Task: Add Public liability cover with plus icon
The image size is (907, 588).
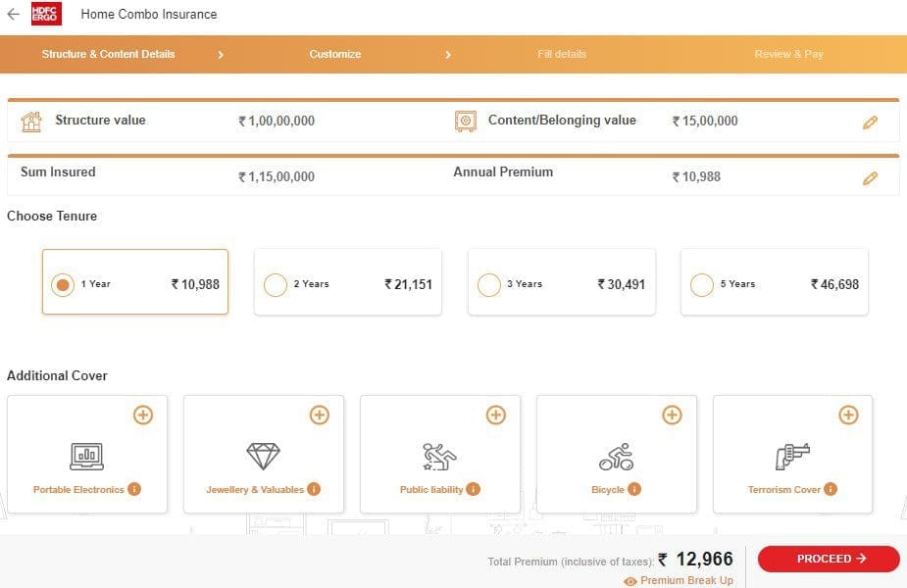Action: (496, 415)
